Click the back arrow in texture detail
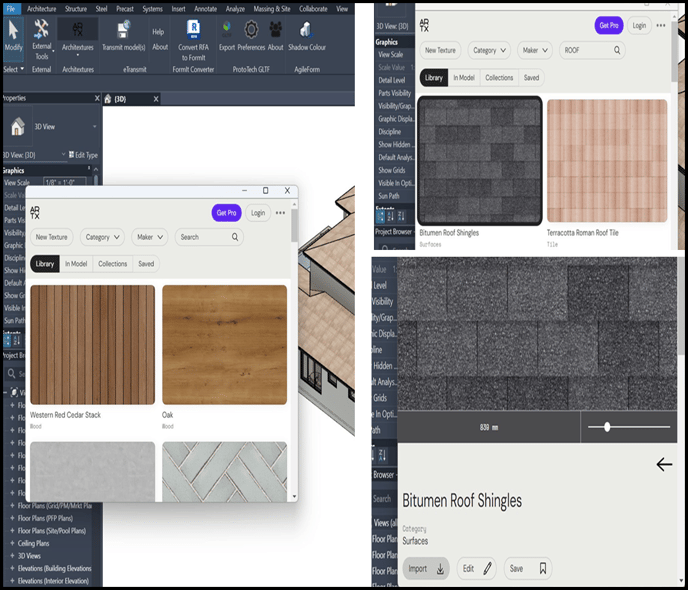This screenshot has width=688, height=590. coord(664,464)
